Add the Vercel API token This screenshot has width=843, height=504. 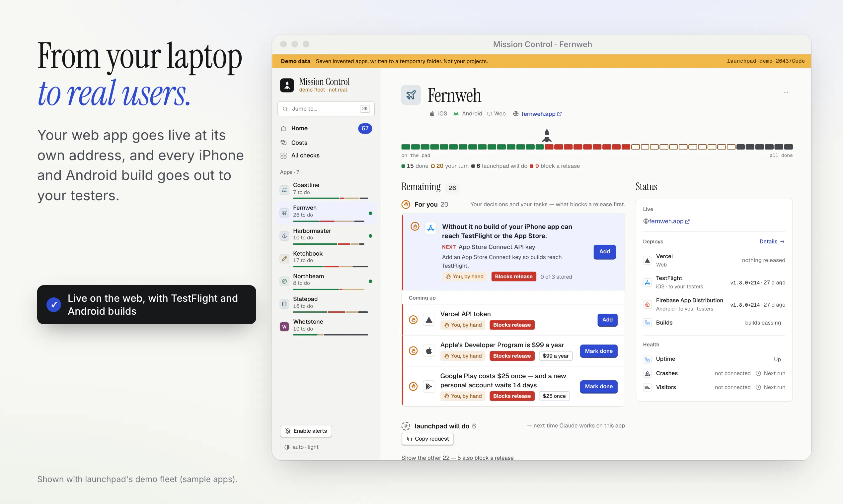[607, 320]
